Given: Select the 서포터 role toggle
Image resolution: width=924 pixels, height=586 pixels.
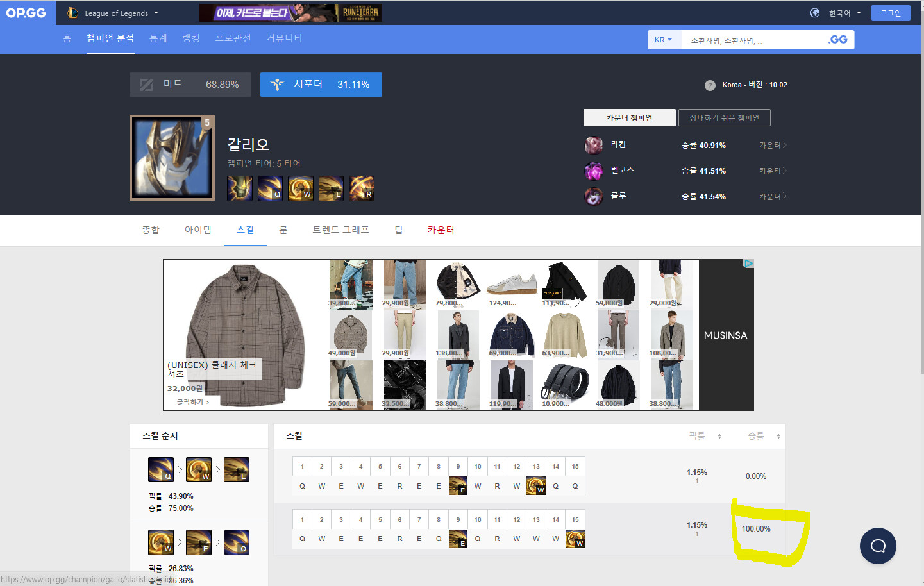Looking at the screenshot, I should (x=321, y=85).
